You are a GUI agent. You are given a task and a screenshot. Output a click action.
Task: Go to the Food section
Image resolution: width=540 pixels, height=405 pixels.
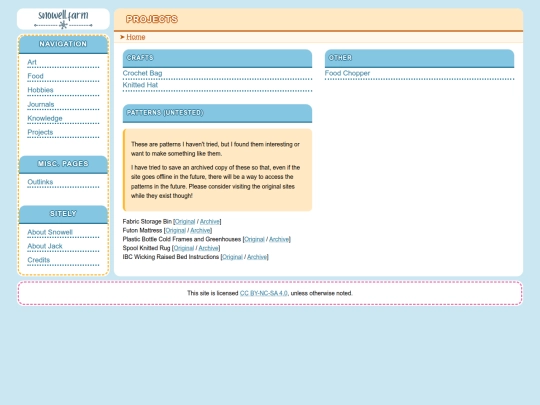(x=35, y=76)
